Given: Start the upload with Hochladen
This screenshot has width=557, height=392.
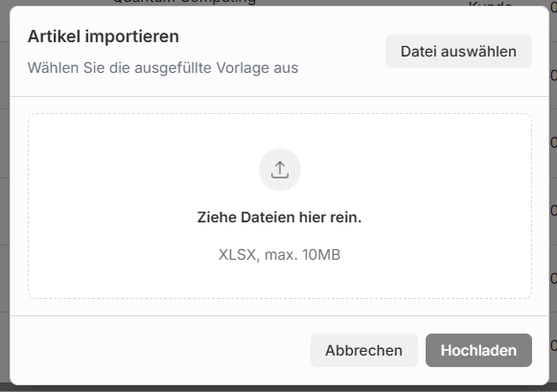Looking at the screenshot, I should point(478,350).
